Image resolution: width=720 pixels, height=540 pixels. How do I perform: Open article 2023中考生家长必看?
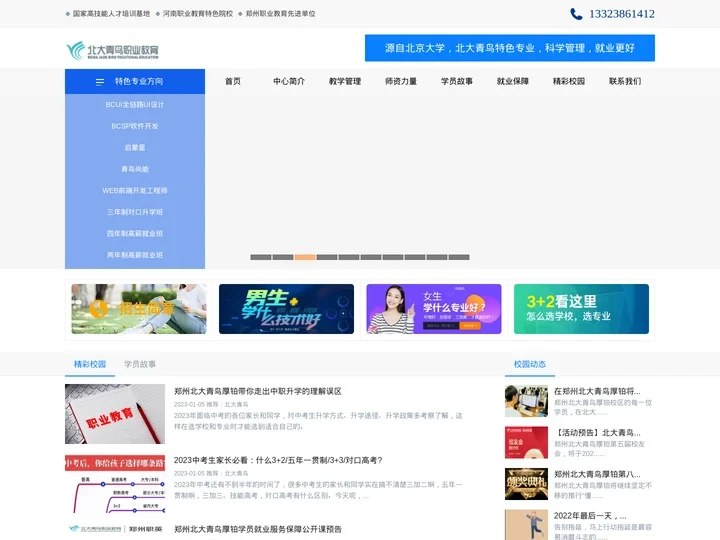[x=278, y=460]
